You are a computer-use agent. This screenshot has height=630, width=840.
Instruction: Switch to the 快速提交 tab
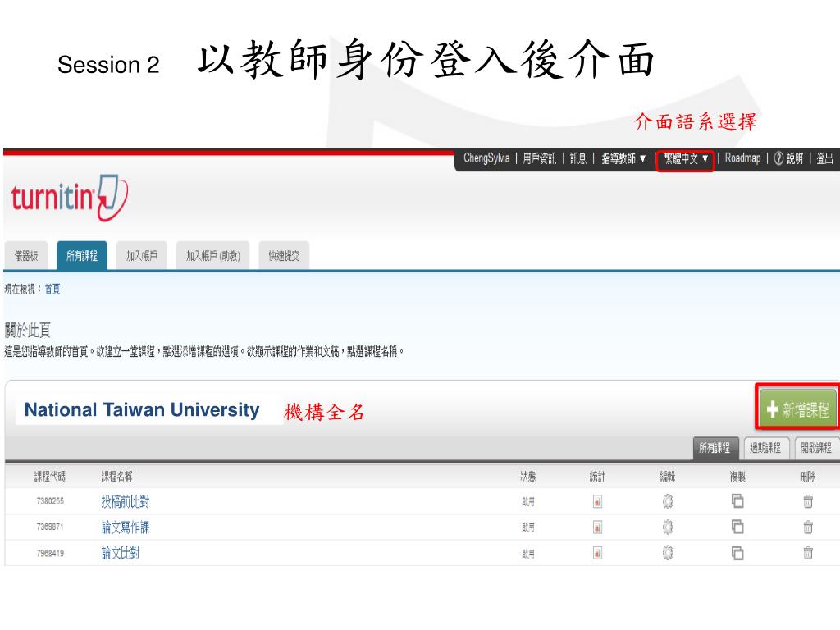click(x=284, y=256)
